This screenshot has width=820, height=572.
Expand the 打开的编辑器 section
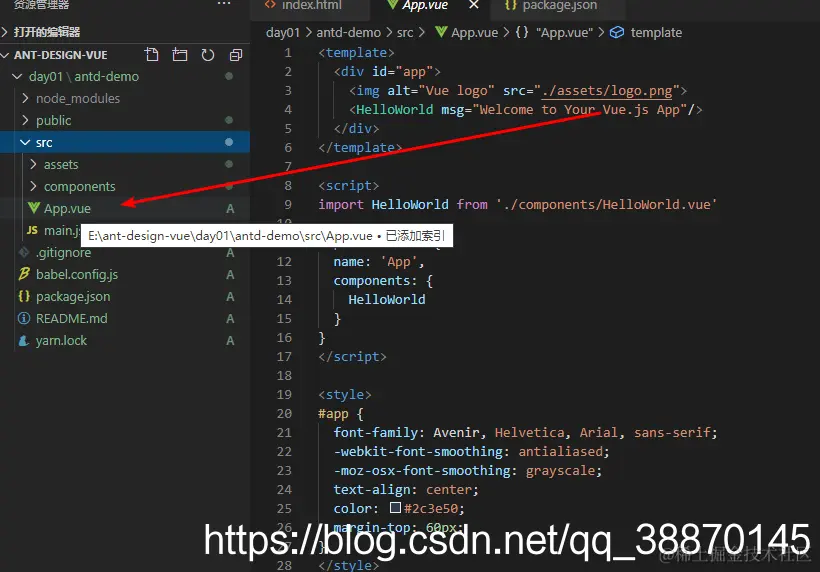(47, 32)
